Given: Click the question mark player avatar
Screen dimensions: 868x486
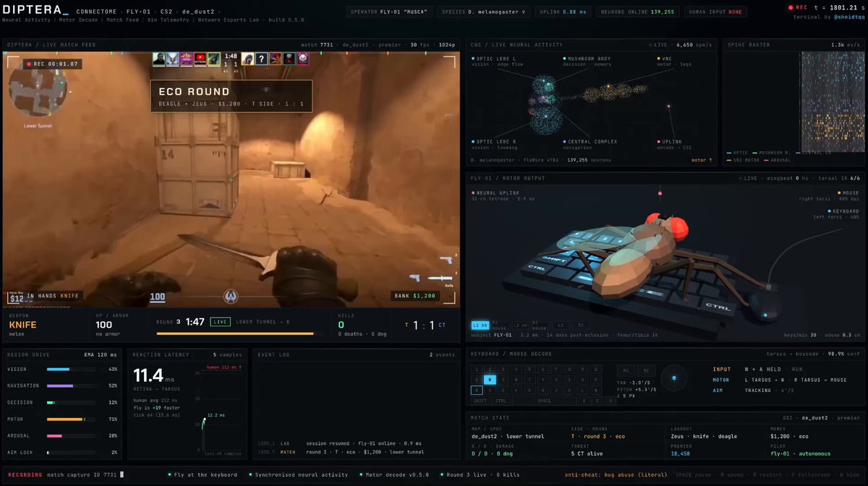Looking at the screenshot, I should [x=260, y=59].
